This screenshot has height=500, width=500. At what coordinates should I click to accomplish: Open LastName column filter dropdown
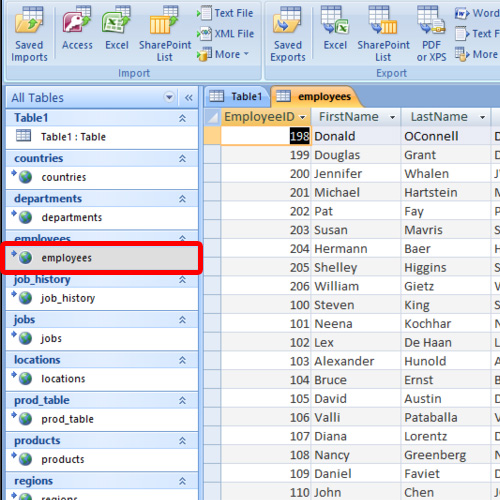[x=482, y=117]
